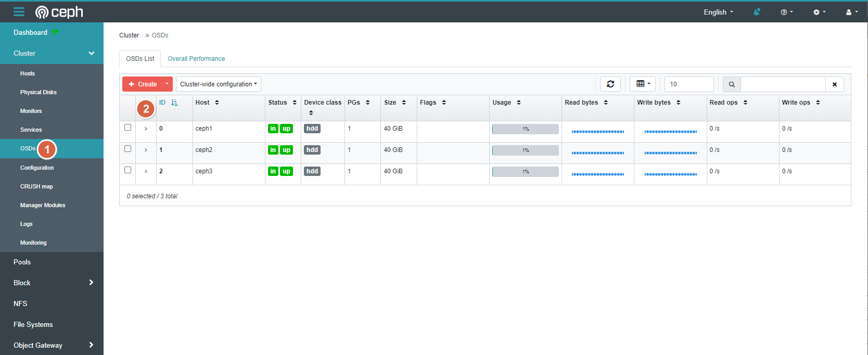Sort table by Size

(x=404, y=103)
